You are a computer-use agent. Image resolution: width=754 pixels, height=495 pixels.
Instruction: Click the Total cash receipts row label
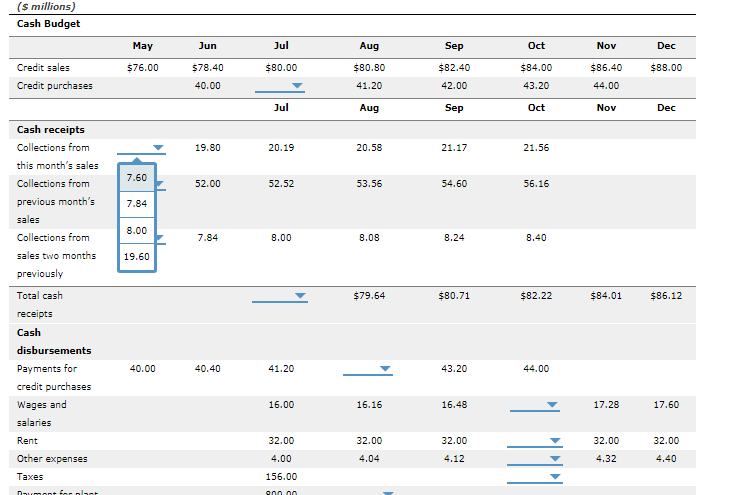39,305
